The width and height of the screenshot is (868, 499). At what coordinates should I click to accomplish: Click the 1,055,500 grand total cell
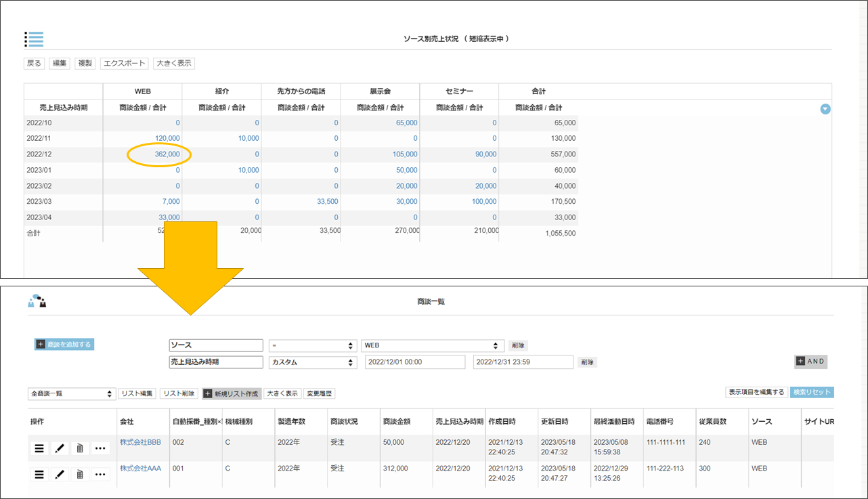point(561,233)
